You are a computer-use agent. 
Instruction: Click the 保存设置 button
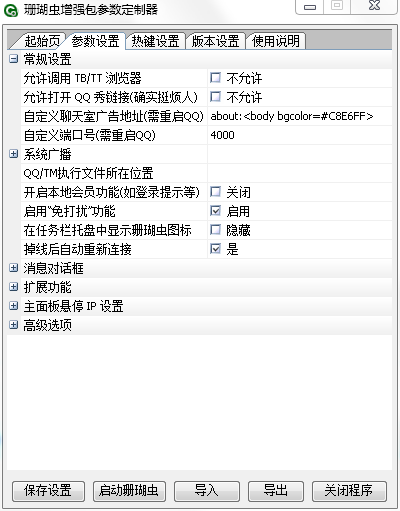pyautogui.click(x=48, y=491)
